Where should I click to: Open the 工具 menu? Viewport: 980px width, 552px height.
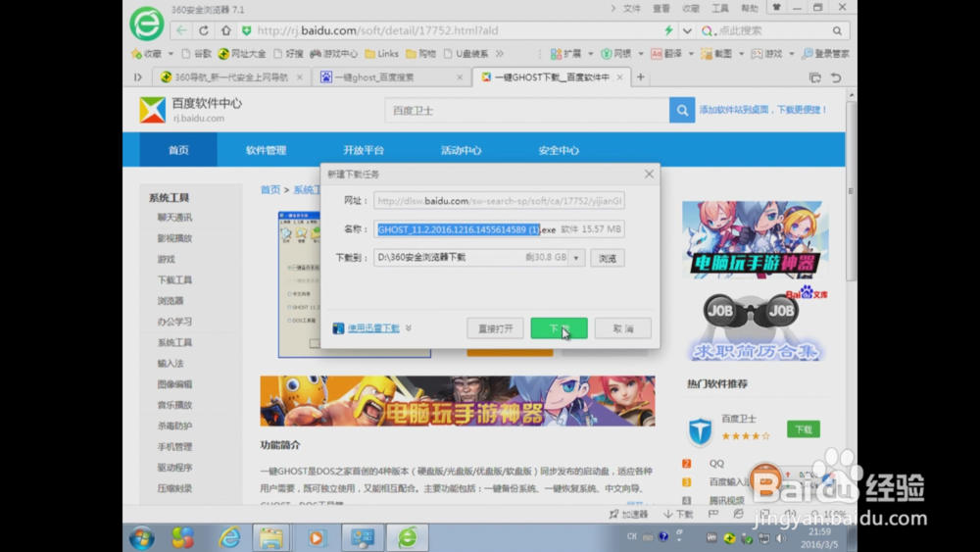[720, 8]
